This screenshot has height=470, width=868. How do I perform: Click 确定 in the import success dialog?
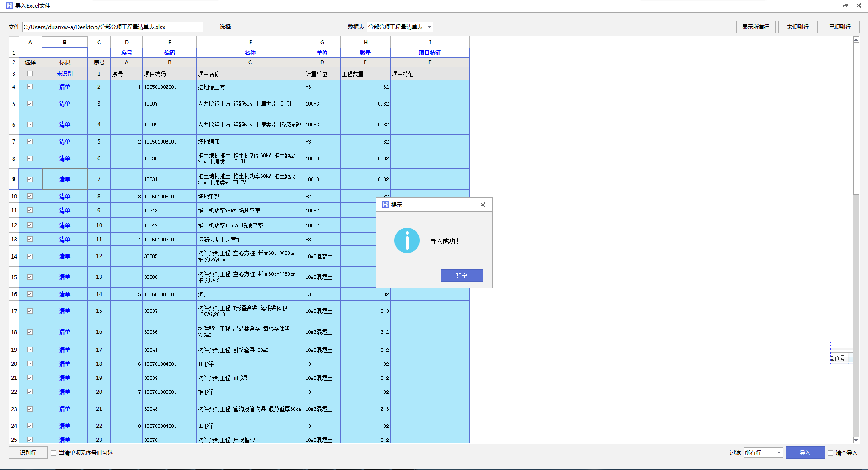point(461,276)
